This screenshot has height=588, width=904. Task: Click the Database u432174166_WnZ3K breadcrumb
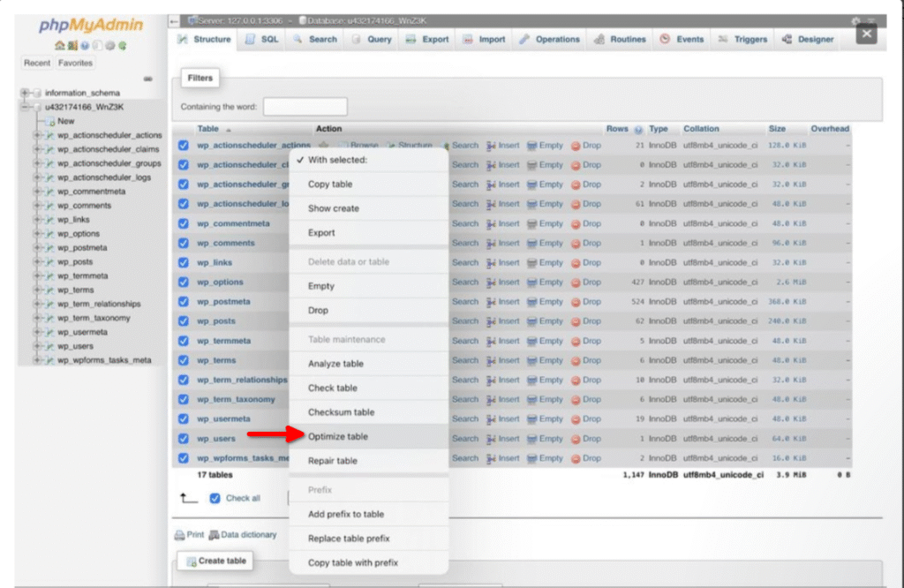[363, 21]
